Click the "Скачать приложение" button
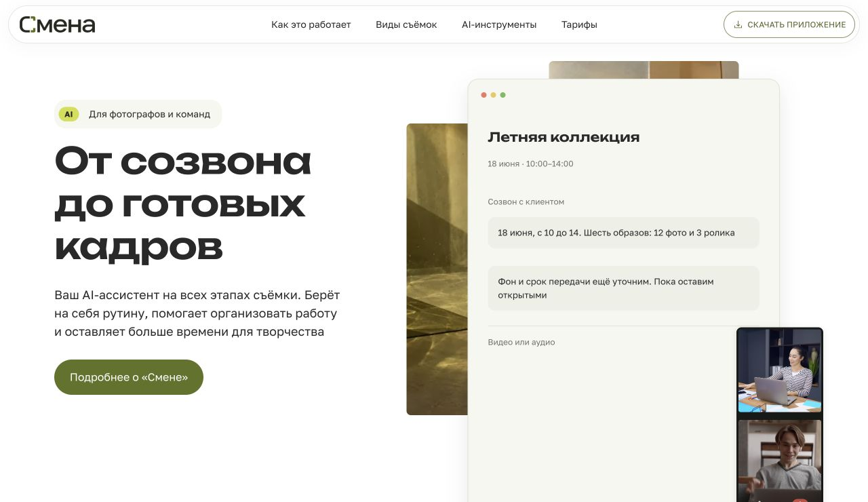868x502 pixels. point(789,25)
